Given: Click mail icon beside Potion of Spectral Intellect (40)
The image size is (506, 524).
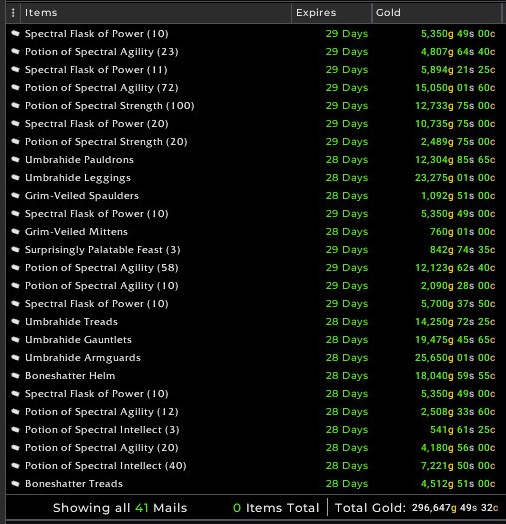Looking at the screenshot, I should (15, 466).
